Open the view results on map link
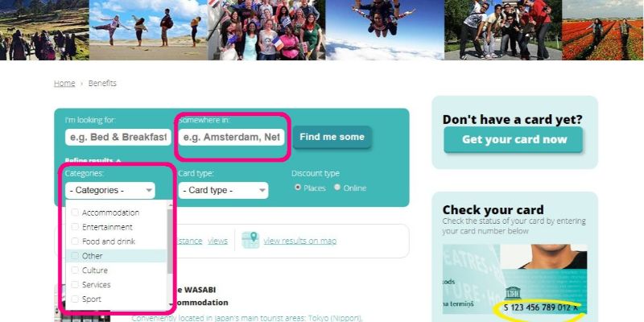This screenshot has height=322, width=644. [299, 241]
